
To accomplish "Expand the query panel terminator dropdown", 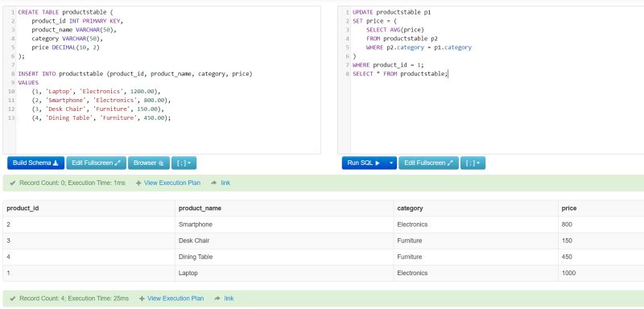I will [x=473, y=163].
